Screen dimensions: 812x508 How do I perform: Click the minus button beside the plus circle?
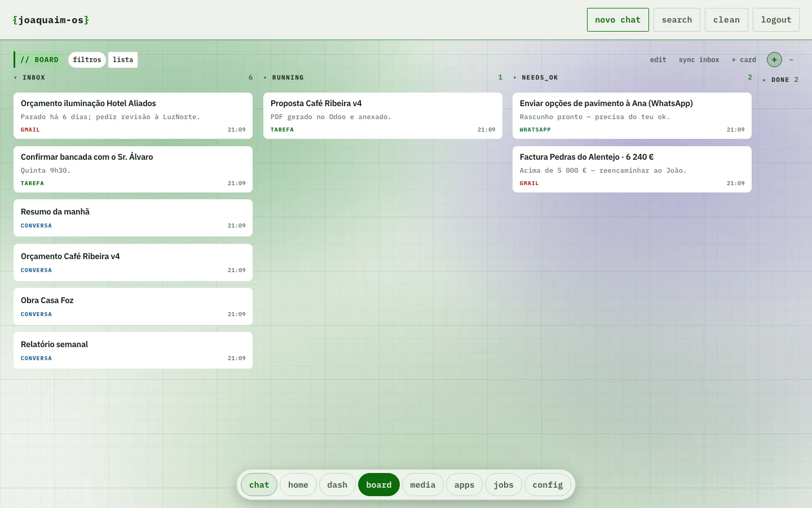[791, 60]
